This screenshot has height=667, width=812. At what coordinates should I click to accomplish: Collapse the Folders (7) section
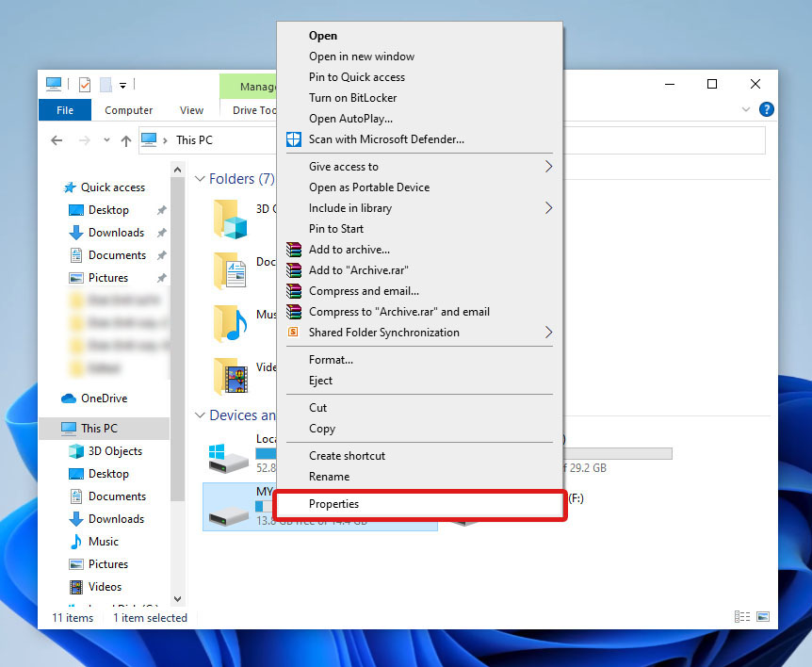click(200, 179)
